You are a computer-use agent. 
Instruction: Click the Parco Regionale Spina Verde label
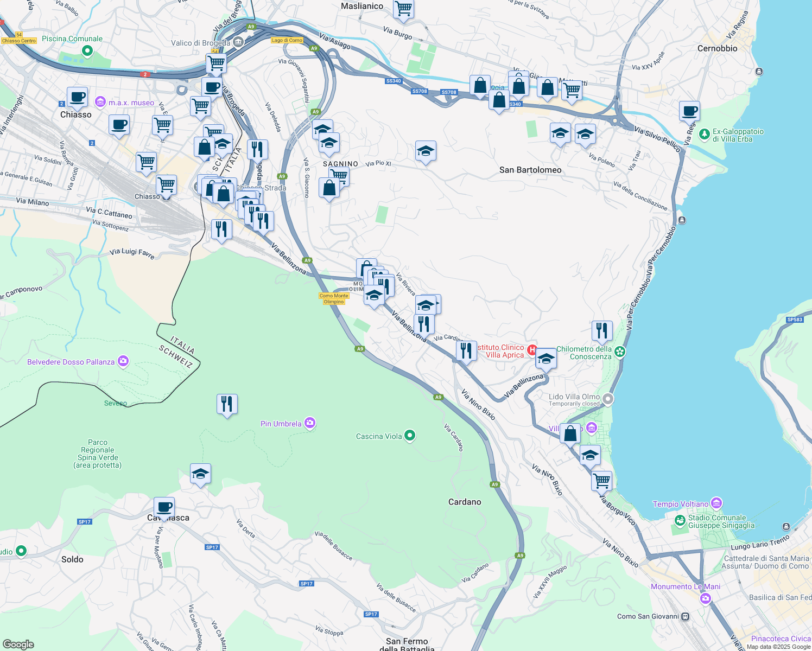tap(98, 454)
